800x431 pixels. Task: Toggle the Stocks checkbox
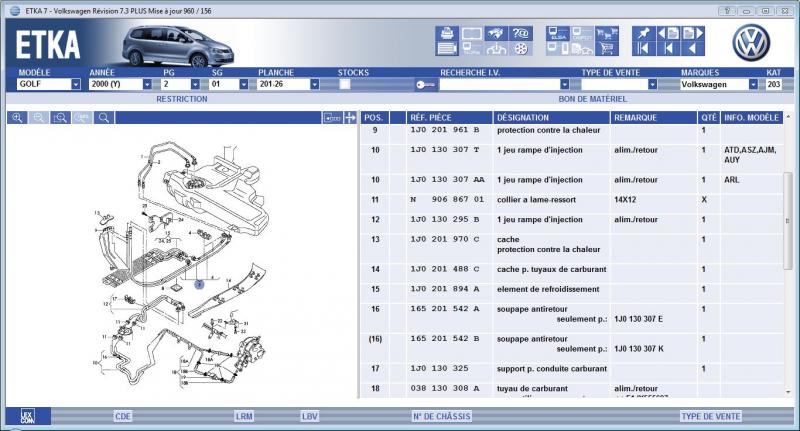coord(345,84)
